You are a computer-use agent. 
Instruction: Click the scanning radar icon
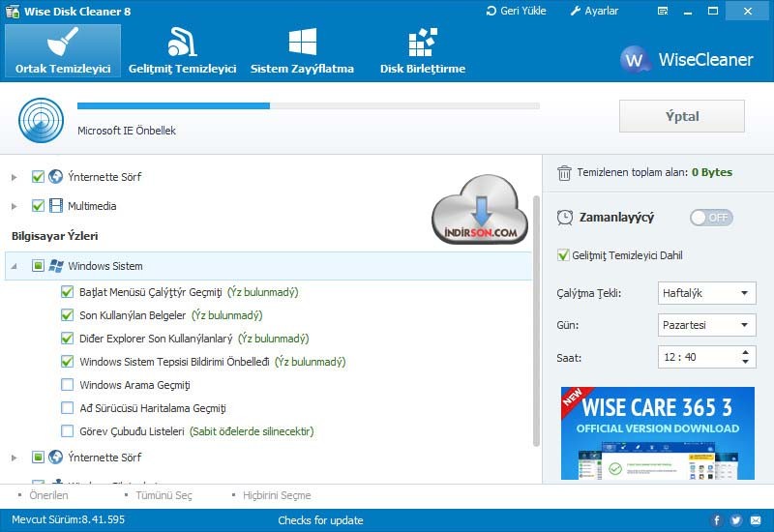(x=41, y=120)
